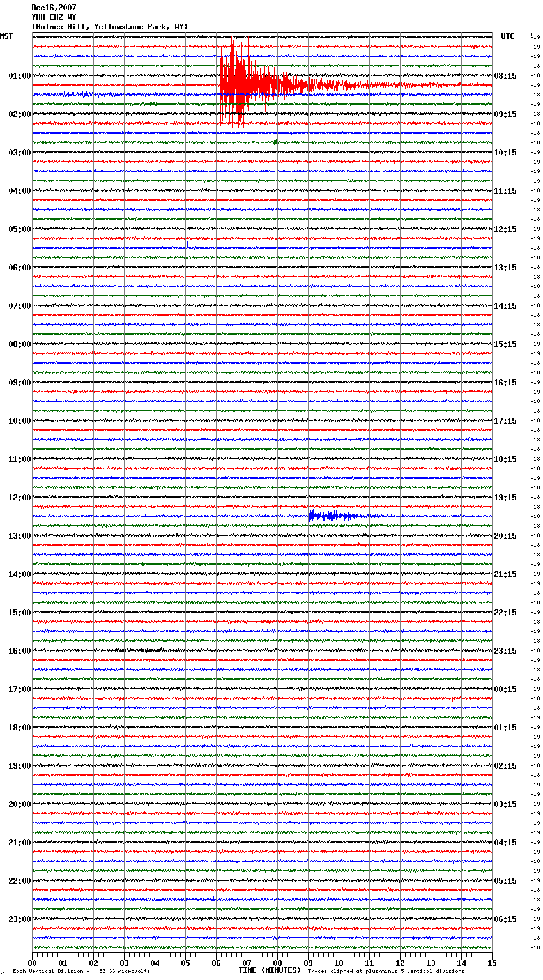Click the date label Dec16,2007
Viewport: 543px width, 980px height.
(x=54, y=8)
